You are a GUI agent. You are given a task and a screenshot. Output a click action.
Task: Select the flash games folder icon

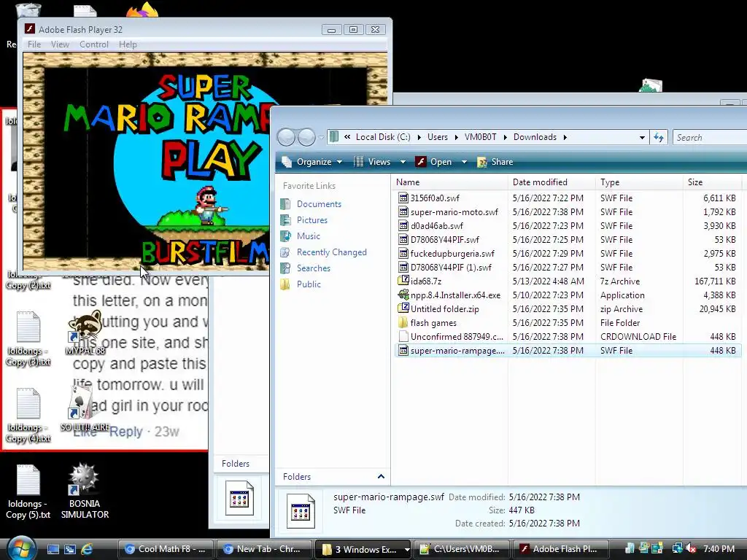click(403, 322)
